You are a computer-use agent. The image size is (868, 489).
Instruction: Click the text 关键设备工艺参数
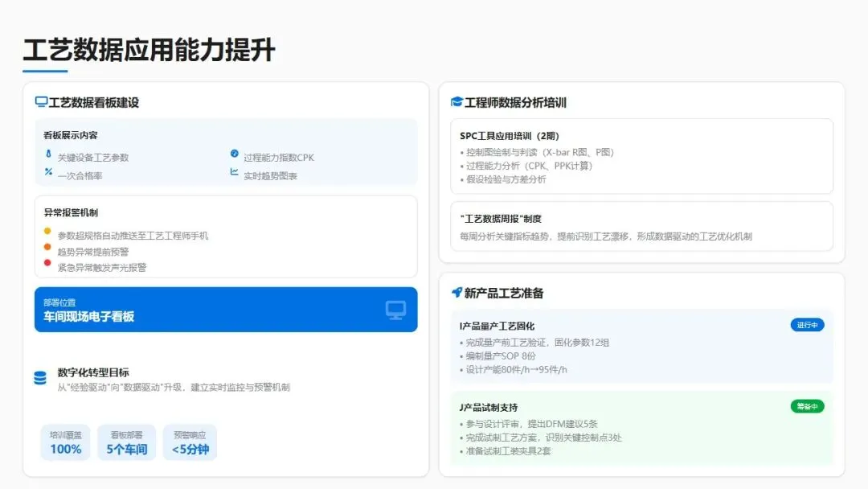click(93, 158)
